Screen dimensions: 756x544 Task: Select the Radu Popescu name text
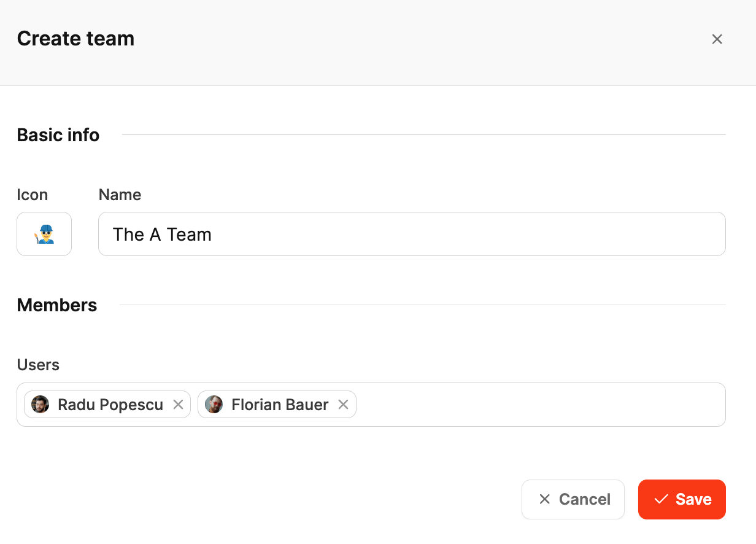(x=110, y=405)
